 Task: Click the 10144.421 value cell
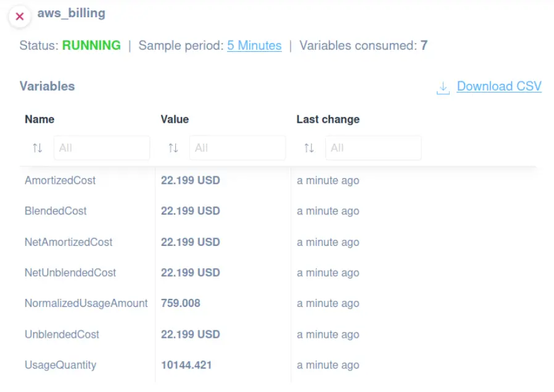[x=186, y=365]
